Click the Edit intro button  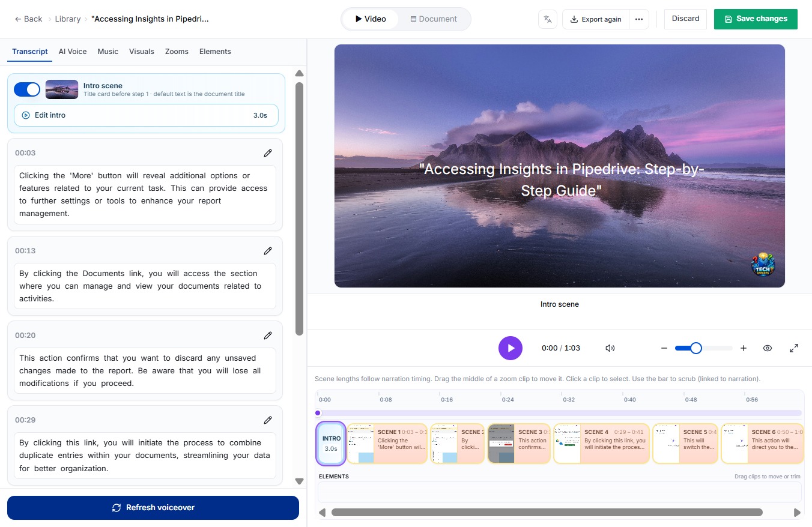tap(146, 115)
